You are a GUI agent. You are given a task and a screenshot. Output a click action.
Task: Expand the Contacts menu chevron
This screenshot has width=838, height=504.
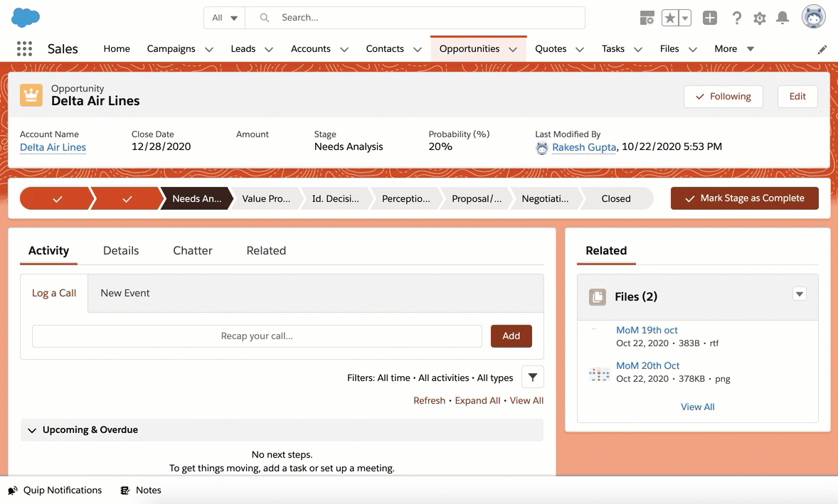point(418,50)
